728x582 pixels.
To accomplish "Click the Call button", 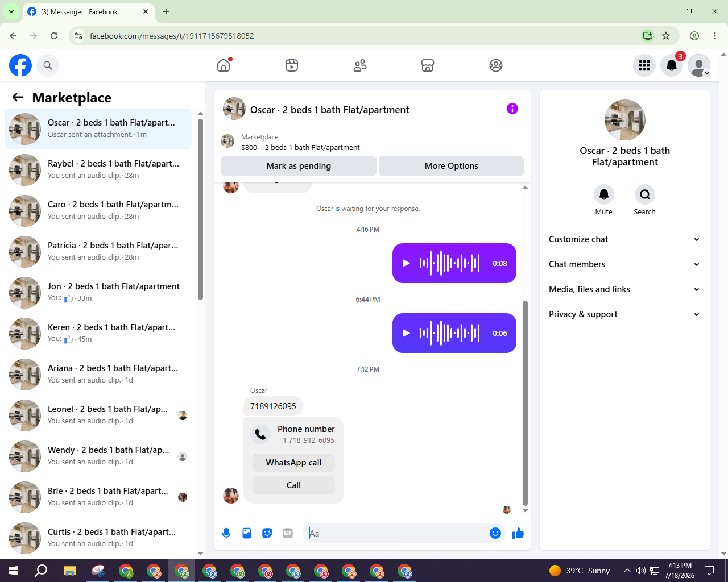I will 293,485.
